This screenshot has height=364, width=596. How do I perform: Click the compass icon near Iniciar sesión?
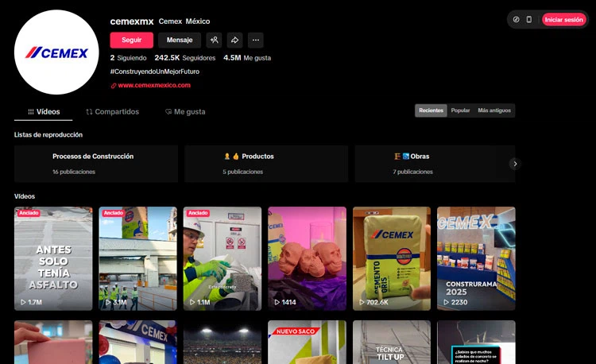point(516,19)
